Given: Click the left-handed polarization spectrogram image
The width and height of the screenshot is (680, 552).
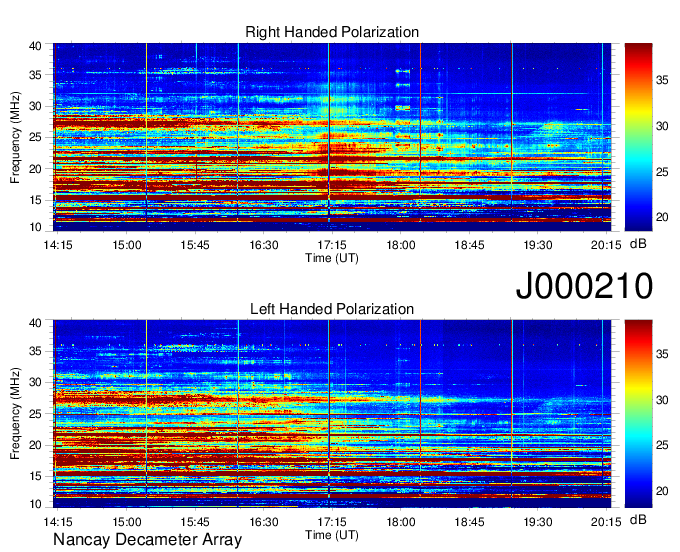Looking at the screenshot, I should [x=332, y=414].
